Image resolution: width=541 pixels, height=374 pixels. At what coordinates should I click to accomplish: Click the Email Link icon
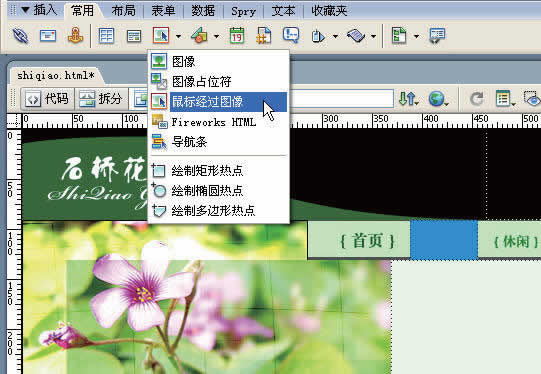point(48,36)
